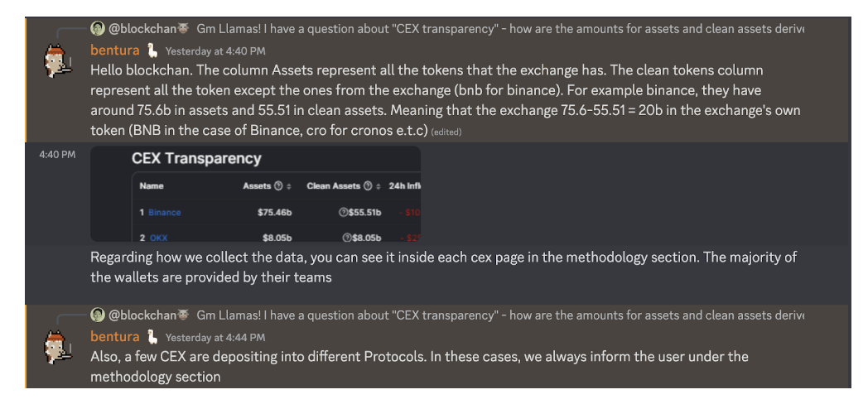Sort by the Assets column arrows

coord(289,186)
